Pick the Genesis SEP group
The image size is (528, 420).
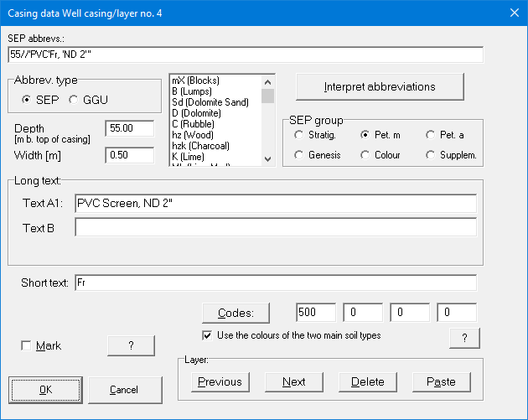pyautogui.click(x=298, y=154)
